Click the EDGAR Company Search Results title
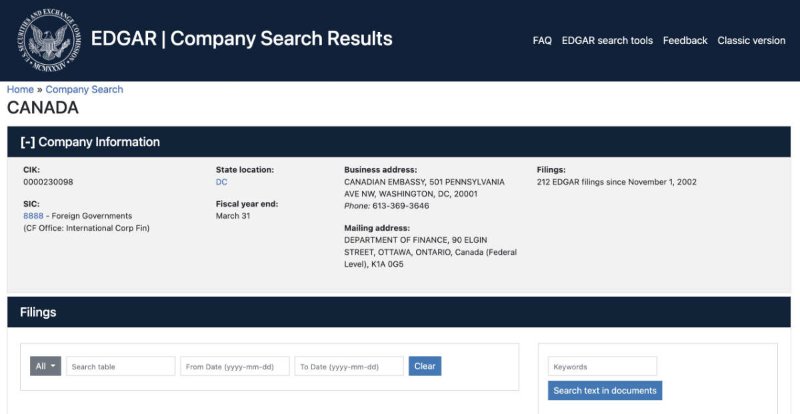This screenshot has height=414, width=800. (242, 39)
